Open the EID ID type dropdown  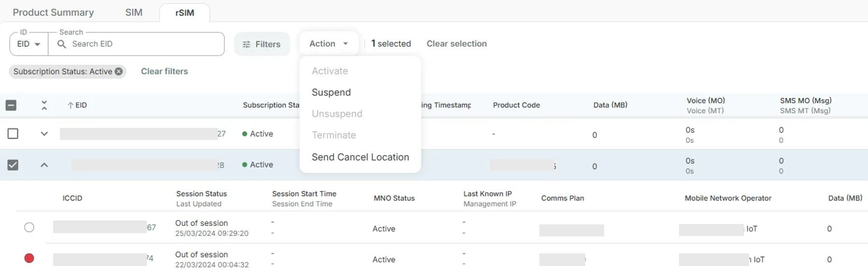pyautogui.click(x=29, y=44)
